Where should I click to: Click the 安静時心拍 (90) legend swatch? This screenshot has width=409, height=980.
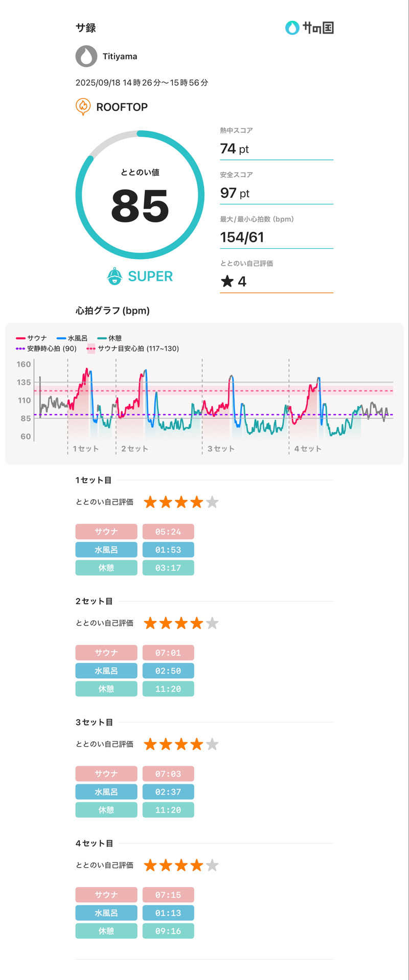click(20, 348)
